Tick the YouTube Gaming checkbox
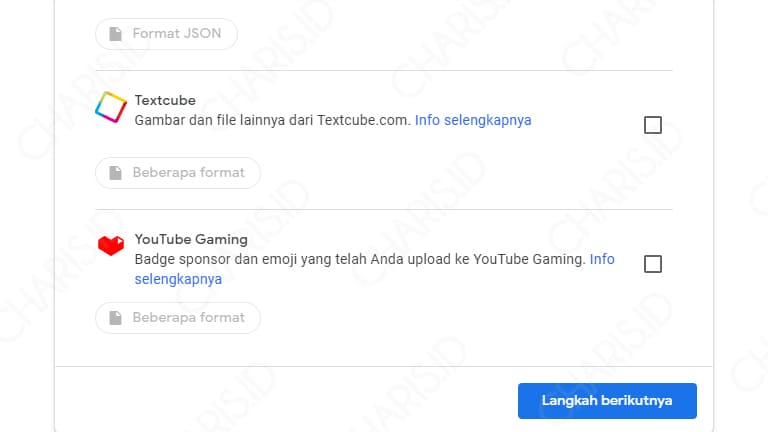The width and height of the screenshot is (768, 432). point(653,264)
